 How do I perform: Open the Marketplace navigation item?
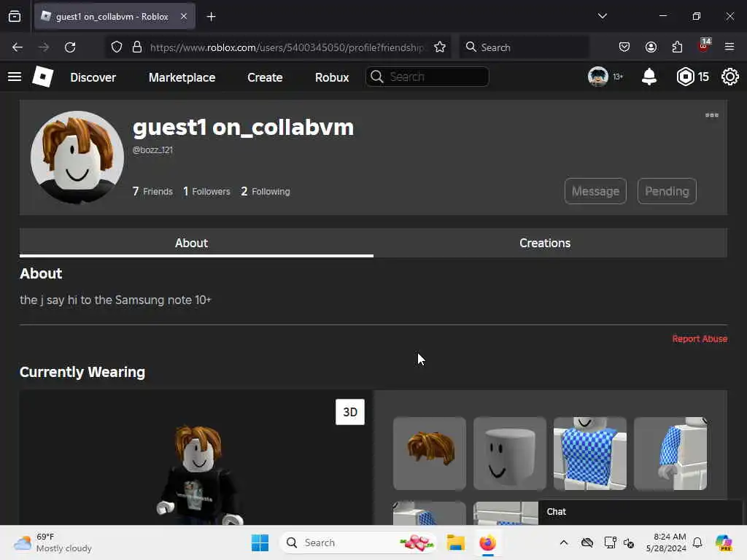(x=182, y=77)
